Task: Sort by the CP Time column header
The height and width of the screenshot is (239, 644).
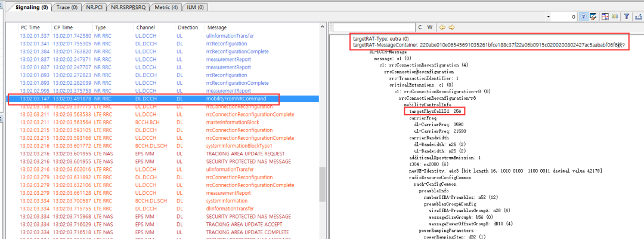Action: coord(72,27)
